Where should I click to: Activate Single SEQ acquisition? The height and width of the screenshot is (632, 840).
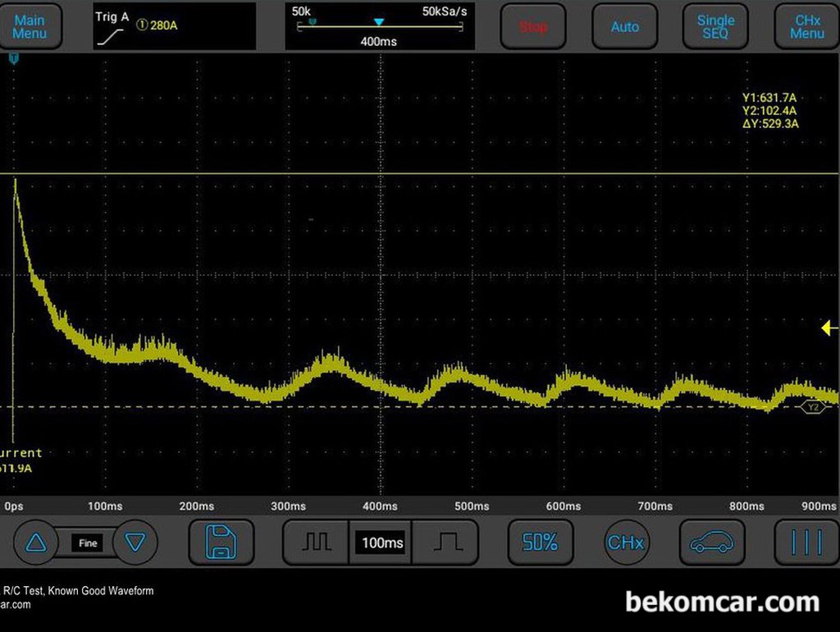(715, 26)
